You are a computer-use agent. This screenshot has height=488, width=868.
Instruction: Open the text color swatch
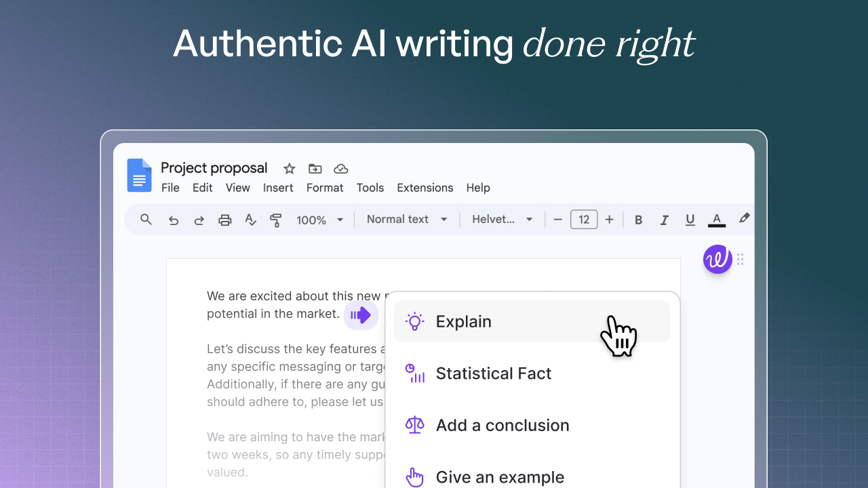tap(716, 219)
